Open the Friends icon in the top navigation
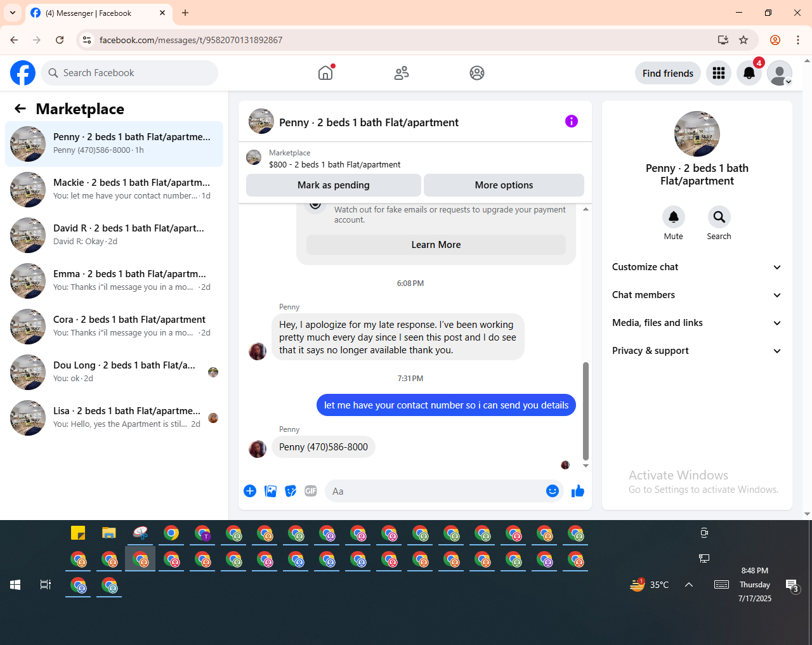 (402, 73)
